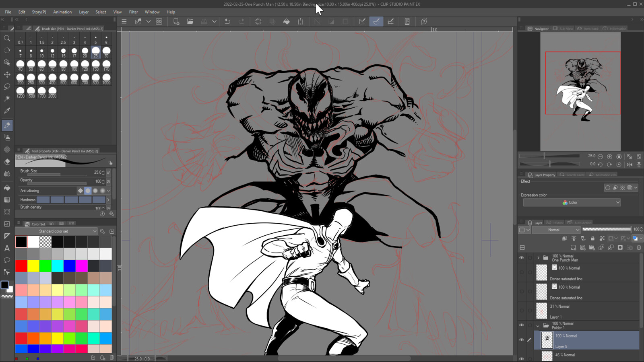Click Layer 5 thumbnail in layer list
The image size is (644, 362).
547,340
